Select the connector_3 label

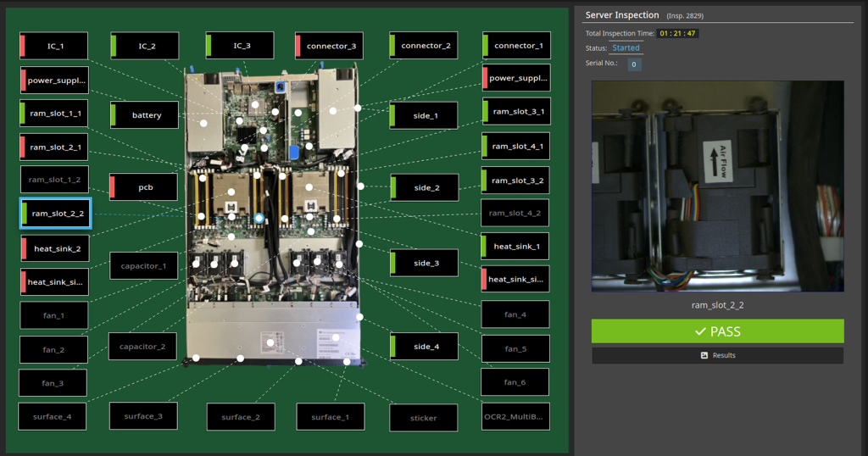(330, 46)
